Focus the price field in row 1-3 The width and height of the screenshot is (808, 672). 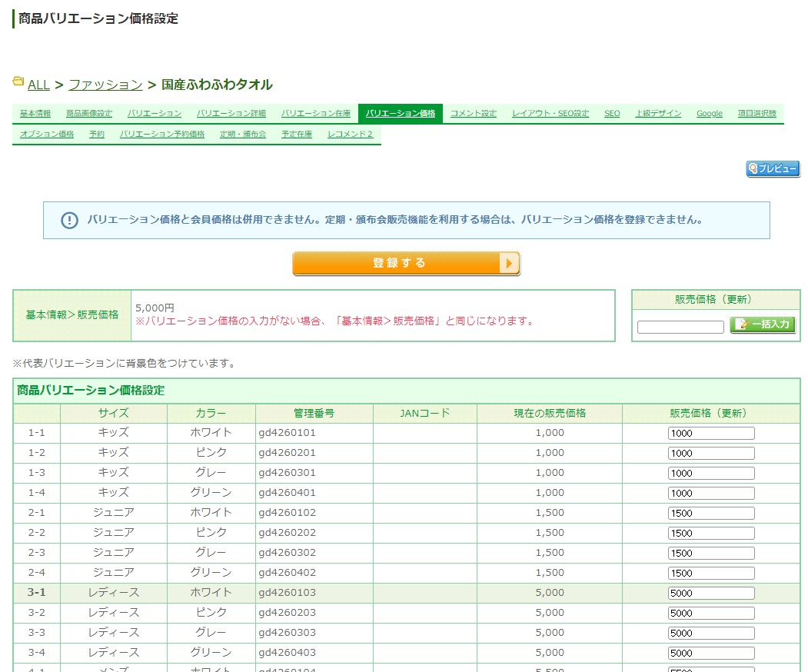711,473
